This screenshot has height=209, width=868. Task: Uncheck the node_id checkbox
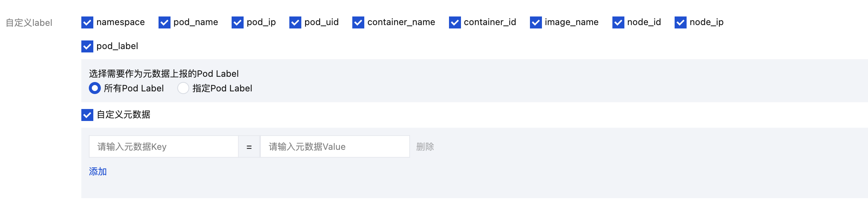[618, 22]
